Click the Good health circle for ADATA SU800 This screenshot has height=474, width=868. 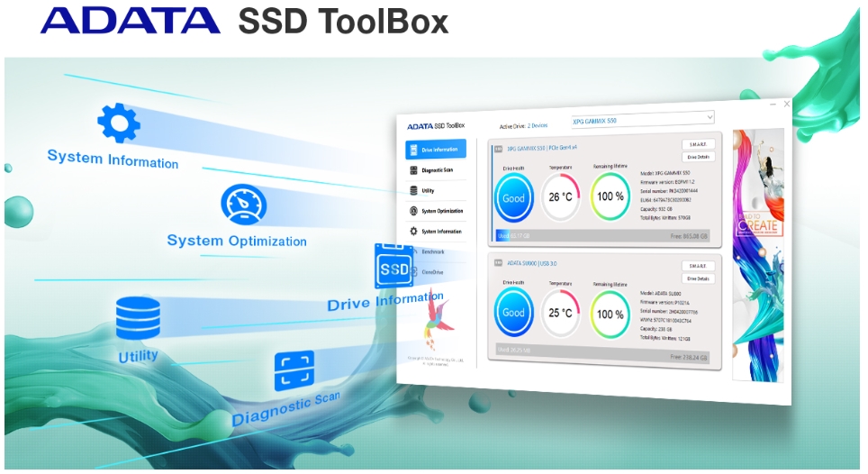click(x=514, y=313)
